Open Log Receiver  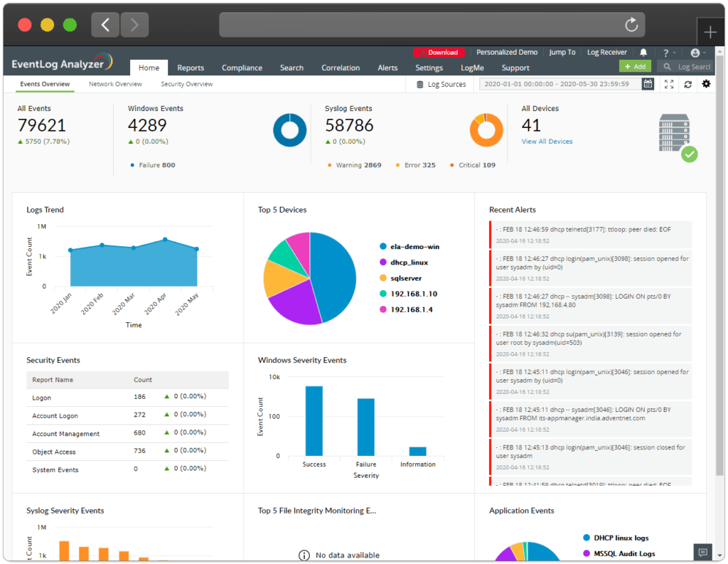point(607,53)
